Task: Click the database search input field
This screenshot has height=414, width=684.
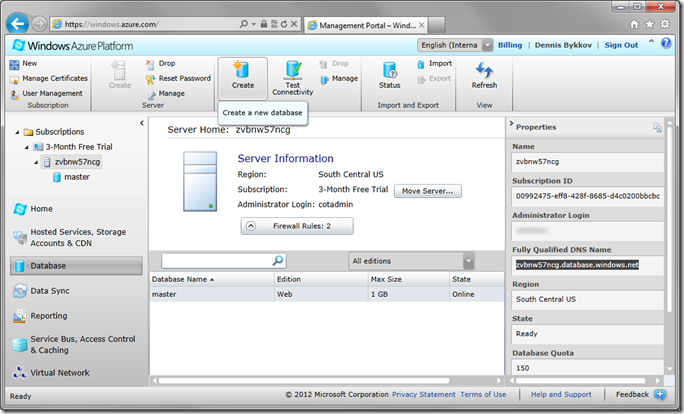Action: tap(216, 261)
